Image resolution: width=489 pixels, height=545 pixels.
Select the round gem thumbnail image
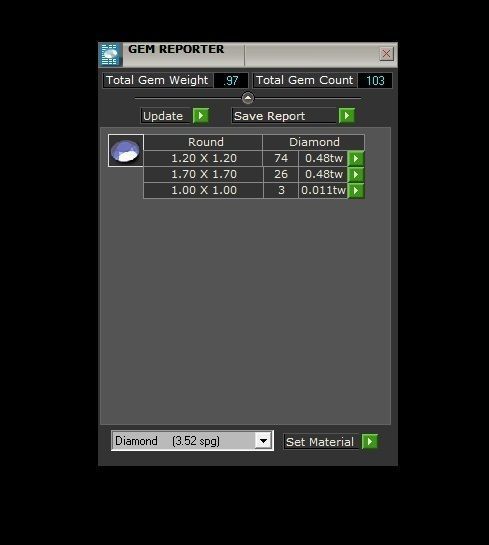pyautogui.click(x=125, y=151)
